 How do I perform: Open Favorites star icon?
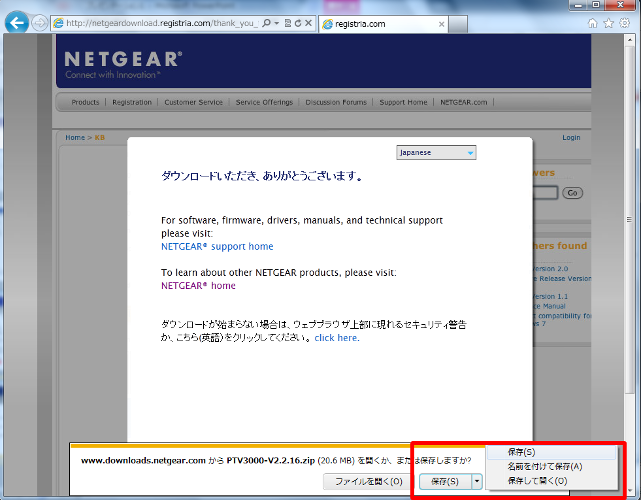[x=609, y=23]
